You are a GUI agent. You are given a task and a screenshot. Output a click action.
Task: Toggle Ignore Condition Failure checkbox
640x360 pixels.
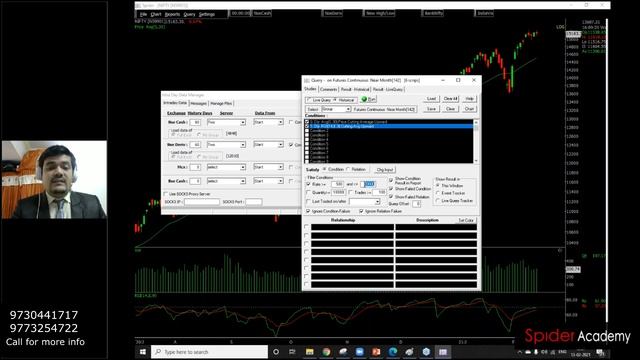308,211
